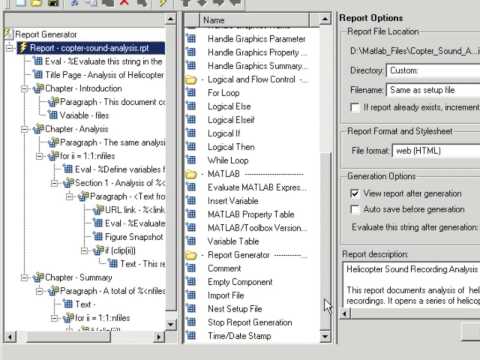Click the component list's scroll down arrow
Screen dimensions: 480x360
[x=325, y=336]
